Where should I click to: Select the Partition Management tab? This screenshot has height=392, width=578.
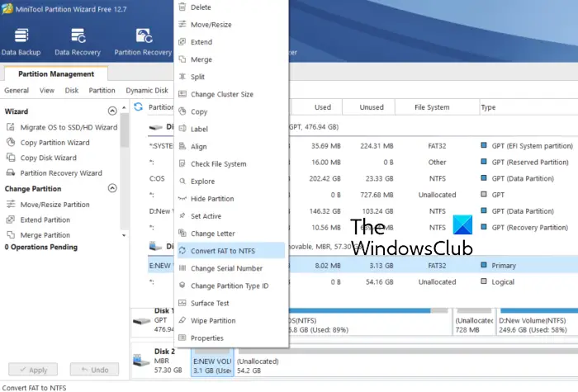(x=56, y=73)
